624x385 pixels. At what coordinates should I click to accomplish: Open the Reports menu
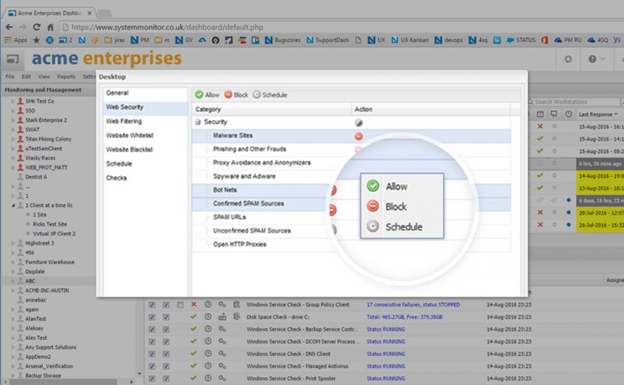pos(66,76)
